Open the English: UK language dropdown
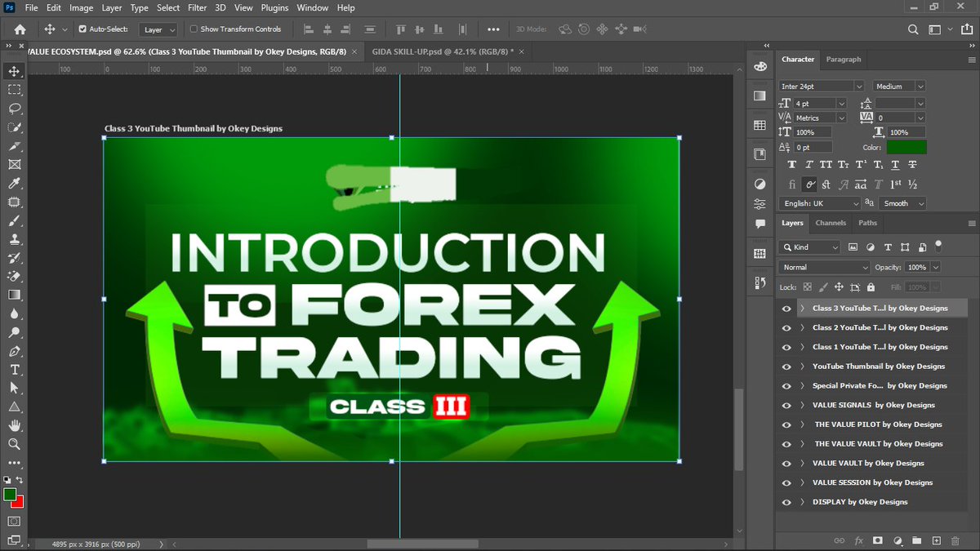The height and width of the screenshot is (551, 980). (x=821, y=203)
